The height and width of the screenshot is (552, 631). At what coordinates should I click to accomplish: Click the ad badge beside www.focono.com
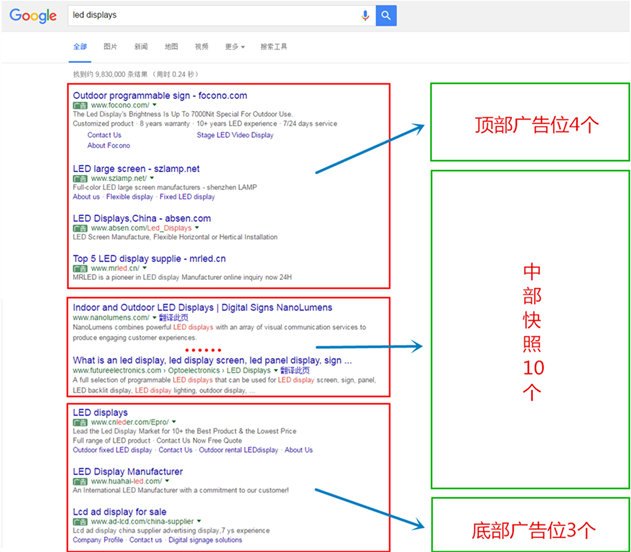click(80, 105)
